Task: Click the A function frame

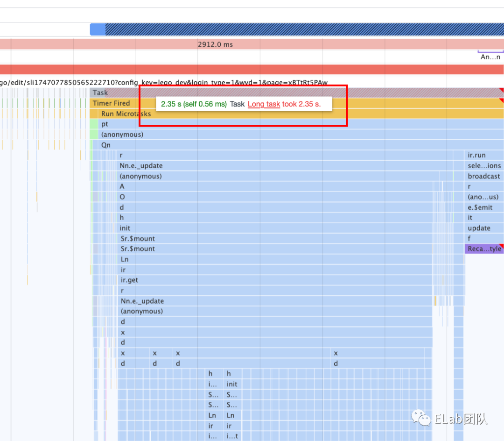Action: [x=275, y=186]
